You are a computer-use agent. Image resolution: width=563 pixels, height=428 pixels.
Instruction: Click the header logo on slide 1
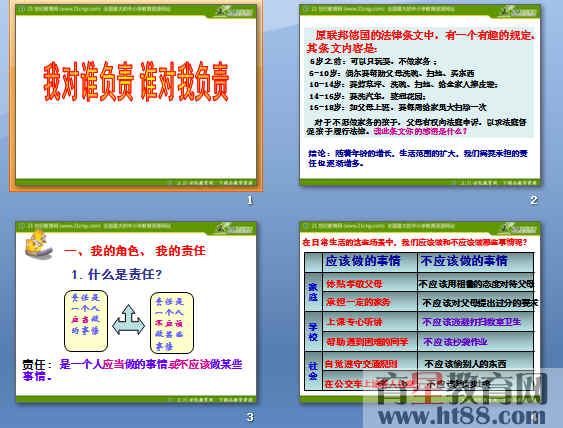coord(234,12)
